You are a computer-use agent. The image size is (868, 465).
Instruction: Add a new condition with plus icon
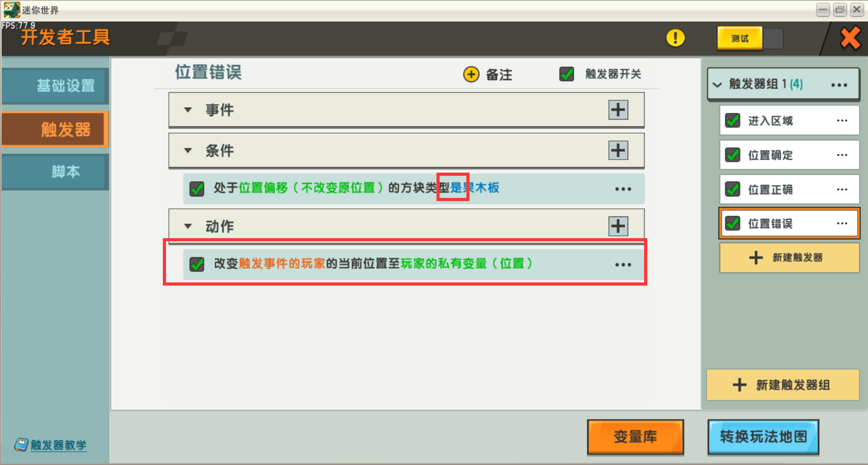pos(618,150)
